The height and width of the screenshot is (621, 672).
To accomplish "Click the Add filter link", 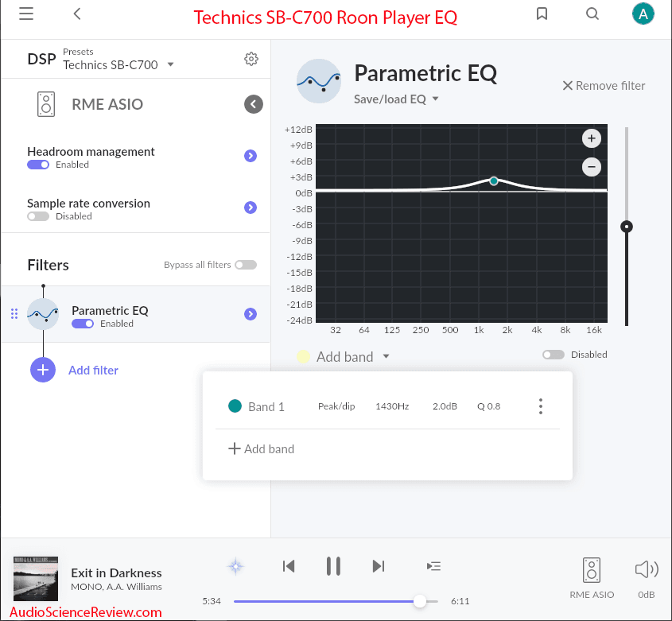I will coord(93,370).
